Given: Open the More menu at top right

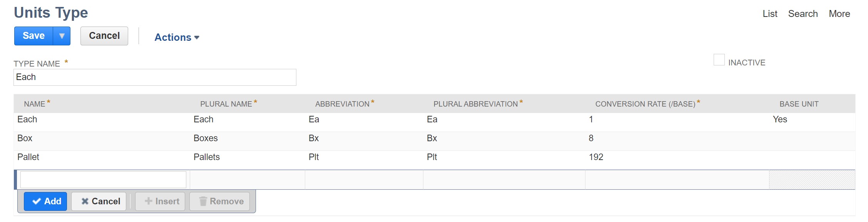Looking at the screenshot, I should [x=840, y=13].
